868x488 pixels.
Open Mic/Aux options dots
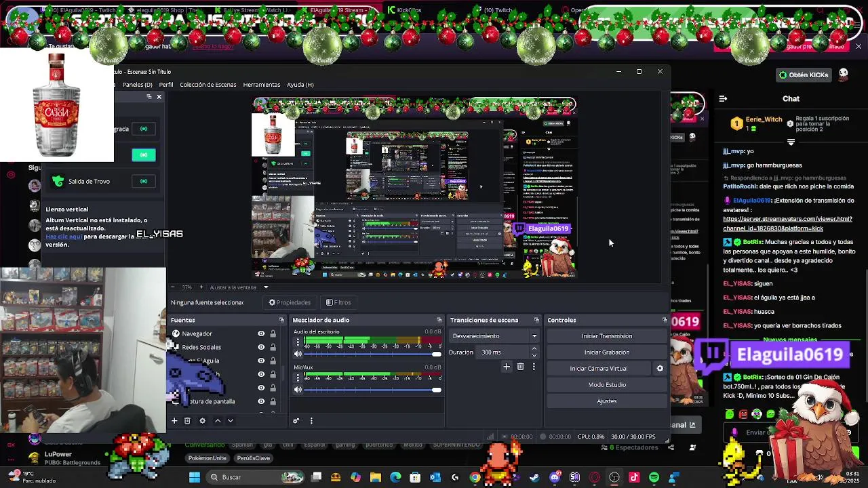tap(298, 379)
